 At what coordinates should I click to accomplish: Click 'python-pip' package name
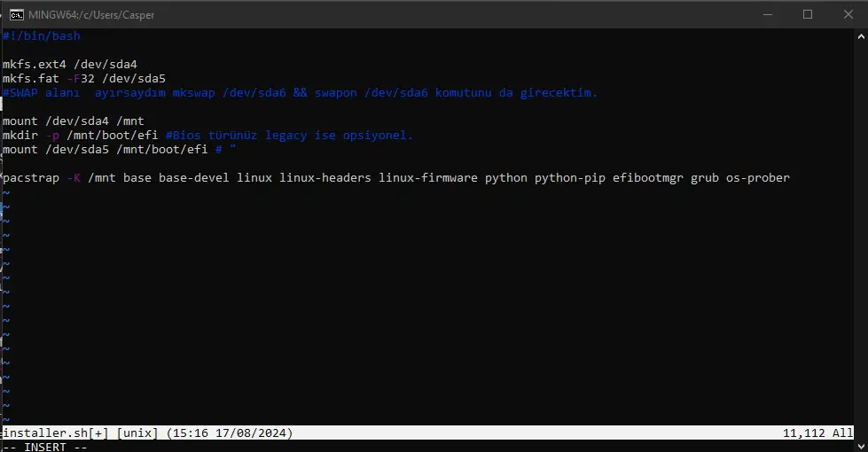[x=569, y=178]
